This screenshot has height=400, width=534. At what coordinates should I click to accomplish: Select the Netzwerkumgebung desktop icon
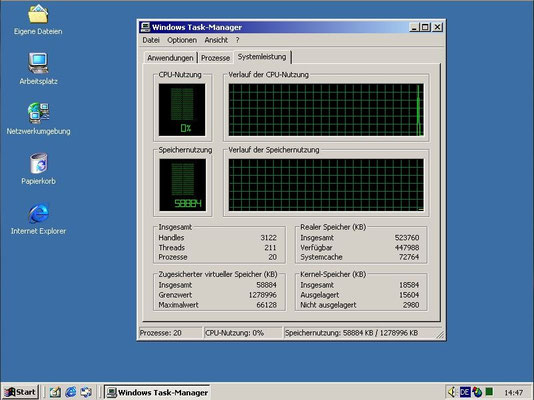38,113
